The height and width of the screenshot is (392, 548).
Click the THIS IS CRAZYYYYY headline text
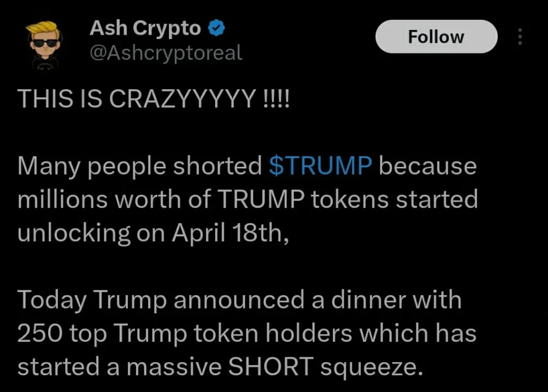tap(153, 98)
